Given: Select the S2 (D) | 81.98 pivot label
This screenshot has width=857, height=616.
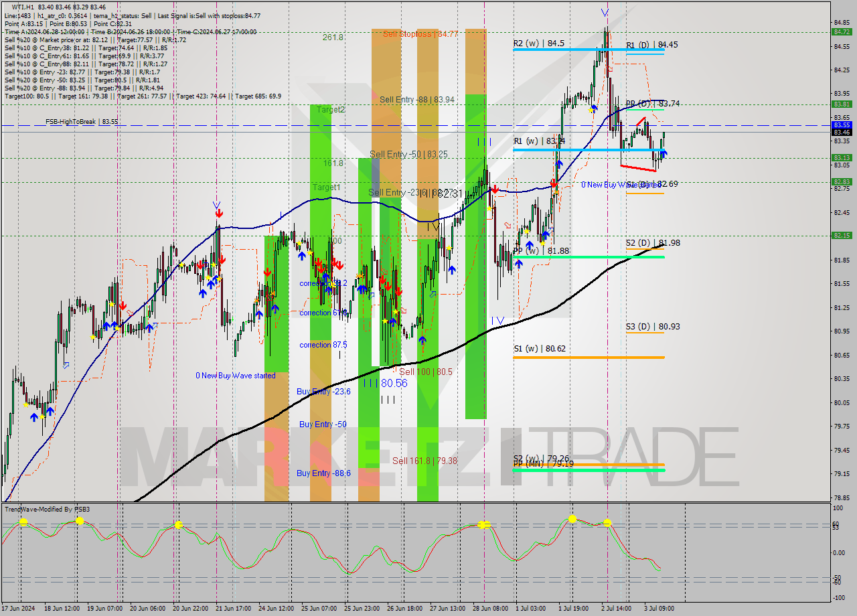Looking at the screenshot, I should [x=653, y=243].
